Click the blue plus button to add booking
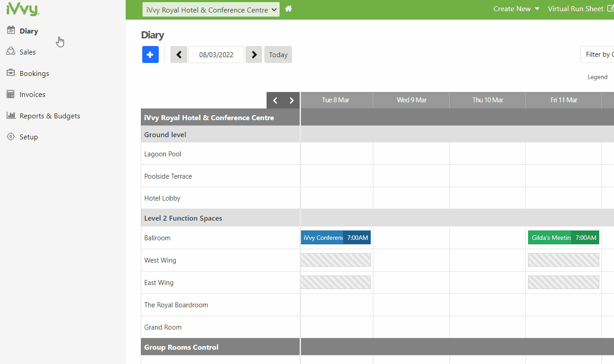614x364 pixels. [x=150, y=54]
